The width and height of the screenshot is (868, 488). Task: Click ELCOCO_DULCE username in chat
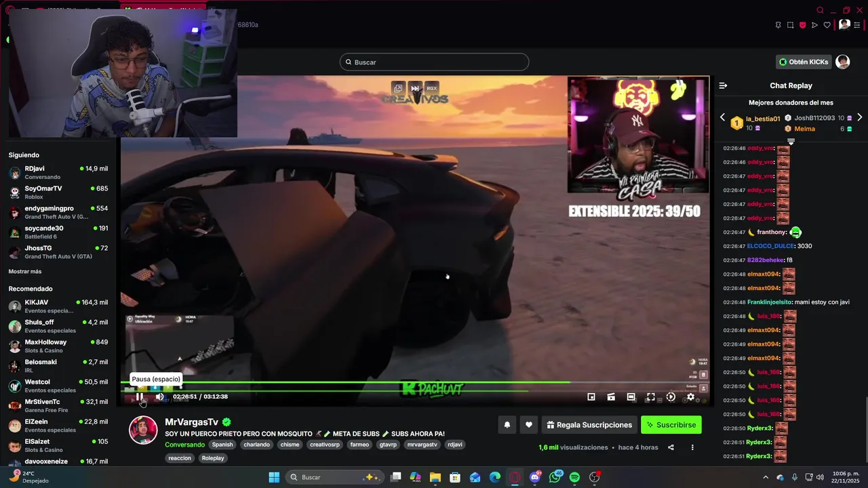pyautogui.click(x=770, y=246)
